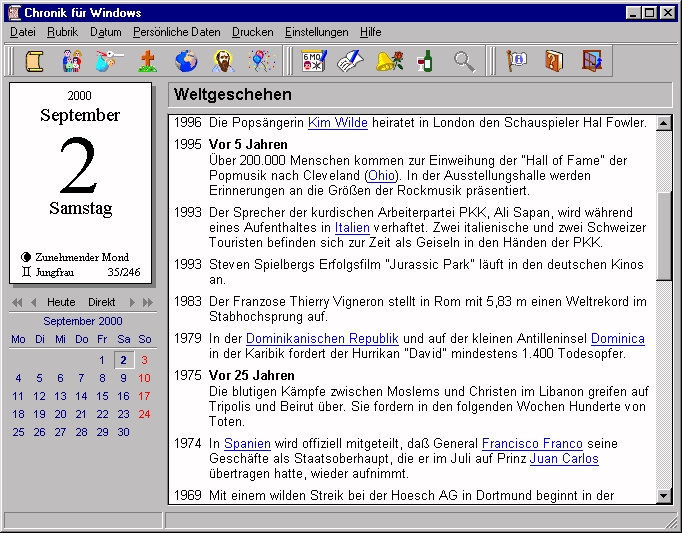Screen dimensions: 682x533
Task: Open the help book question mark icon
Action: pyautogui.click(x=554, y=61)
